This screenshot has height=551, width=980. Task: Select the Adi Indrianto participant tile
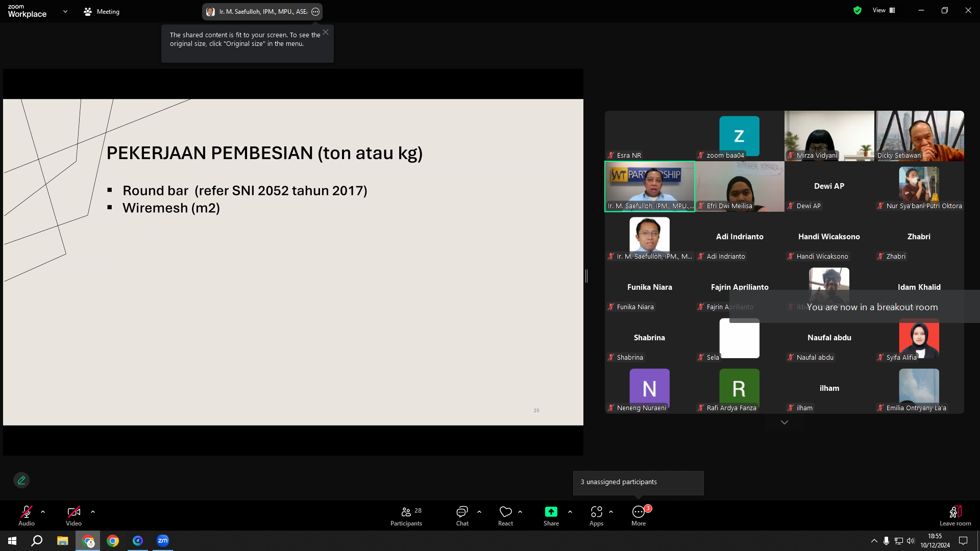tap(740, 237)
